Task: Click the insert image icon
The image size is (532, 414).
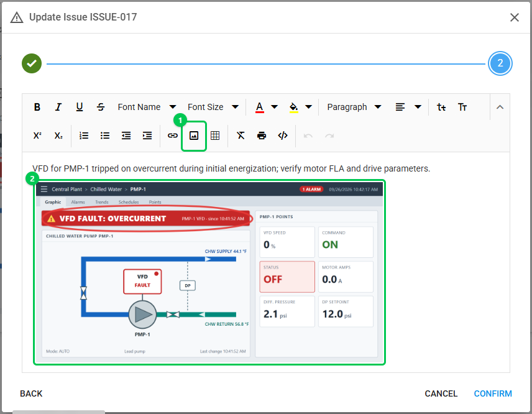Action: click(x=194, y=136)
